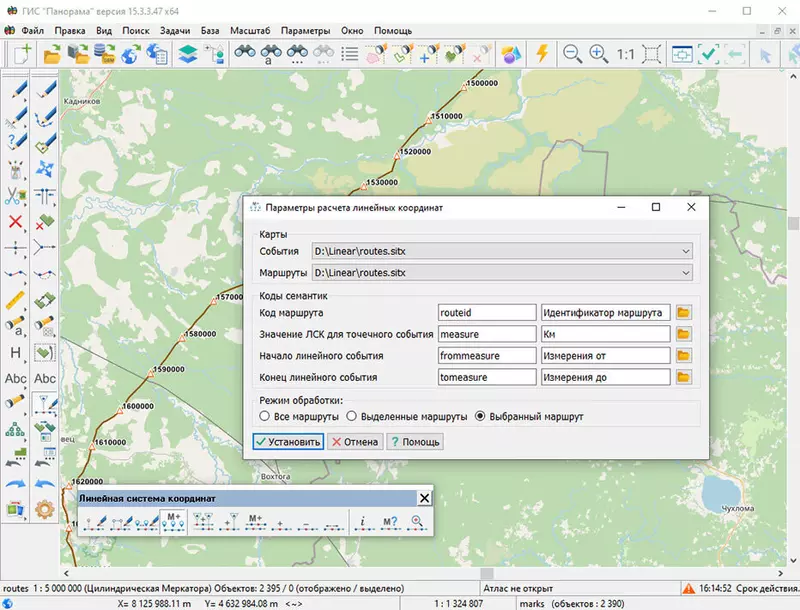Select the 'Все маршруты' radio button

[x=264, y=416]
